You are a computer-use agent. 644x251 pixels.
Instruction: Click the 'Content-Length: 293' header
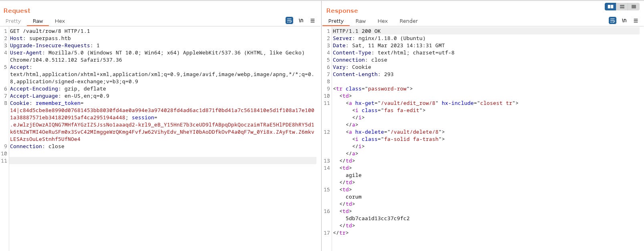pyautogui.click(x=363, y=74)
